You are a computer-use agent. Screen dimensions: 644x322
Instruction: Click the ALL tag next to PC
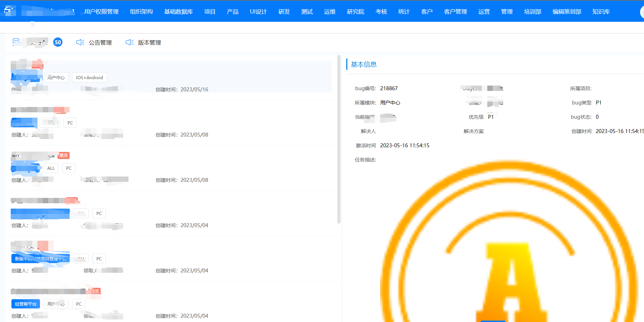click(51, 168)
